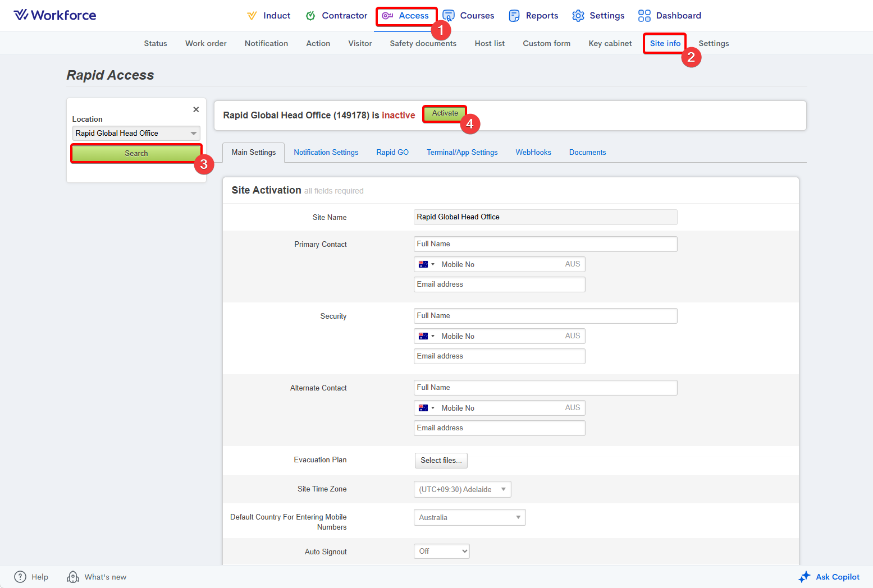Click Primary Contact Email address field
The height and width of the screenshot is (588, 873).
click(x=500, y=284)
